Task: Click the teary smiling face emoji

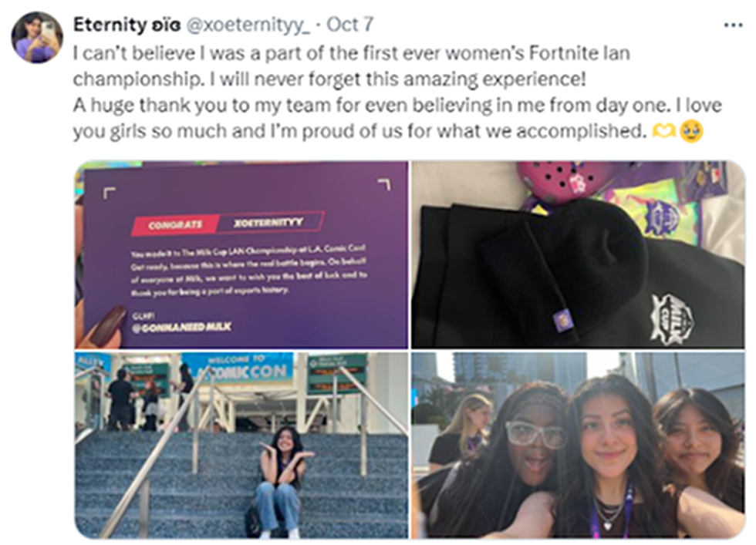Action: (x=691, y=131)
